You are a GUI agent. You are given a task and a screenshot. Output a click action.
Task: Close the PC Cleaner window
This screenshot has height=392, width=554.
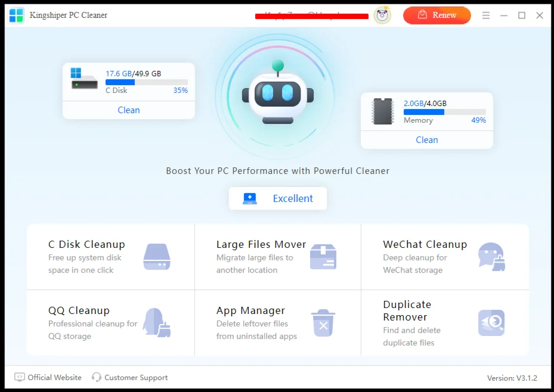coord(540,15)
